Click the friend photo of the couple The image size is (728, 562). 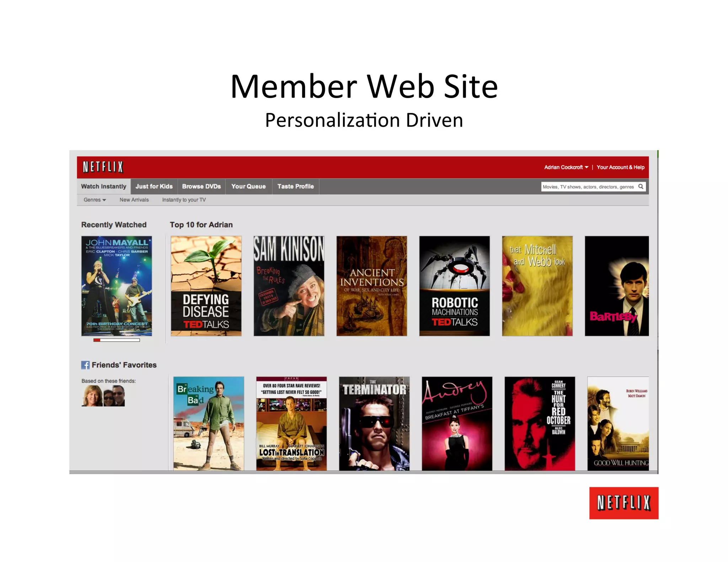(x=114, y=396)
